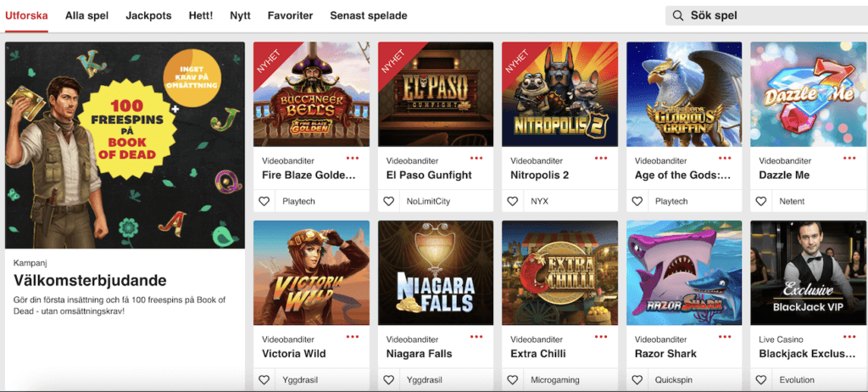Select the Hett! tab
The width and height of the screenshot is (868, 392).
click(200, 15)
